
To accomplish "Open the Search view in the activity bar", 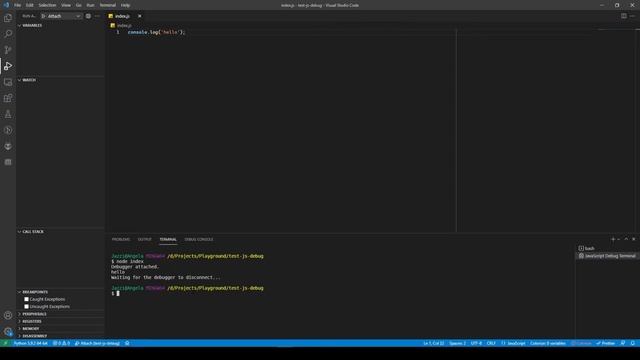I will click(x=8, y=34).
